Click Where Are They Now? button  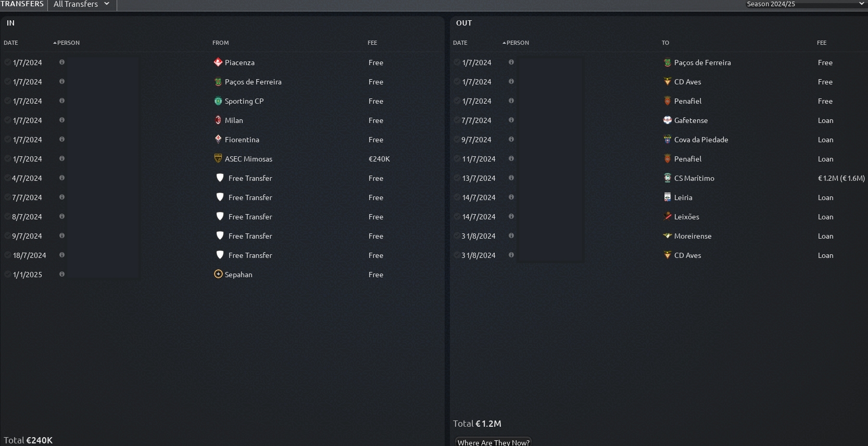(x=494, y=442)
